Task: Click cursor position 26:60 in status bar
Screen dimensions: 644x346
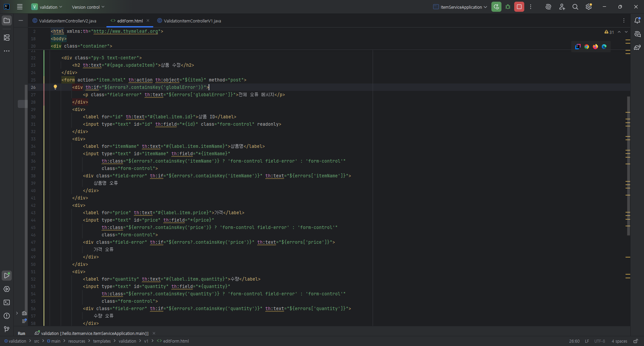Action: [574, 341]
